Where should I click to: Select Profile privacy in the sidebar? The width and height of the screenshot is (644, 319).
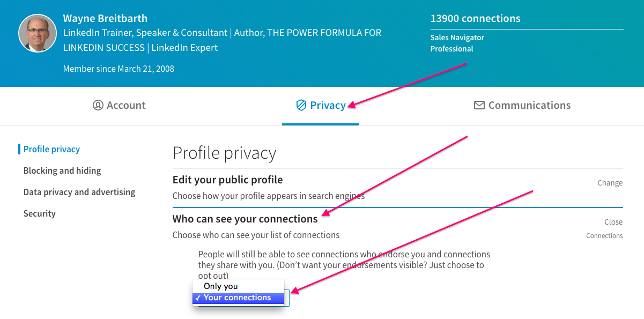tap(51, 149)
